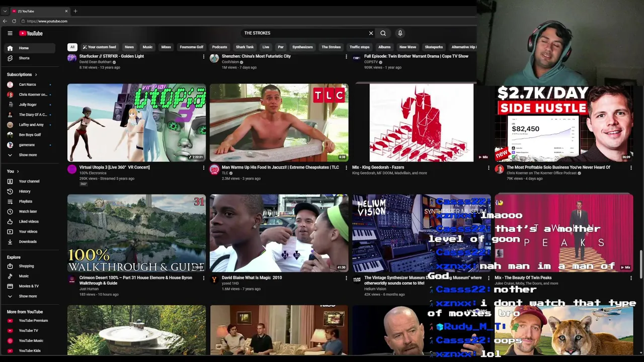Viewport: 644px width, 362px height.
Task: Click the search magnifier button
Action: pyautogui.click(x=383, y=33)
